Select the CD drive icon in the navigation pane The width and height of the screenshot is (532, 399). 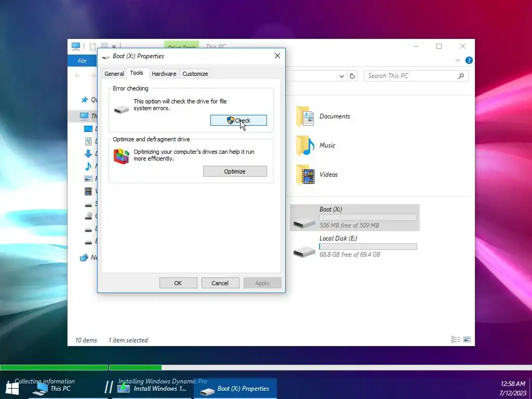pos(89,216)
